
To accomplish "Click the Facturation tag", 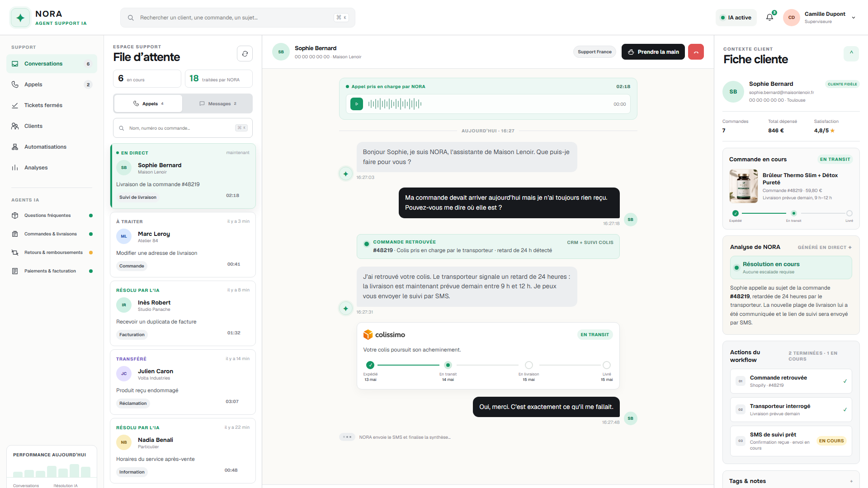I will tap(132, 335).
